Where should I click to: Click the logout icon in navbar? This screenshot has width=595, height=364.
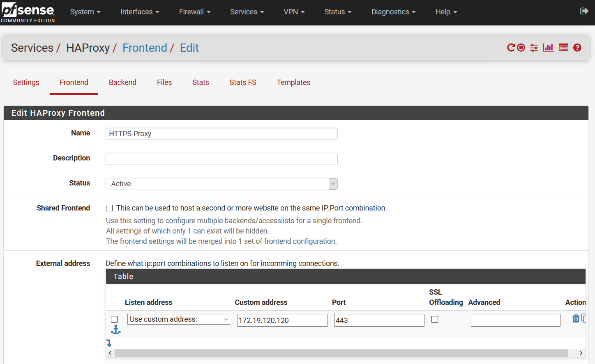(x=584, y=11)
